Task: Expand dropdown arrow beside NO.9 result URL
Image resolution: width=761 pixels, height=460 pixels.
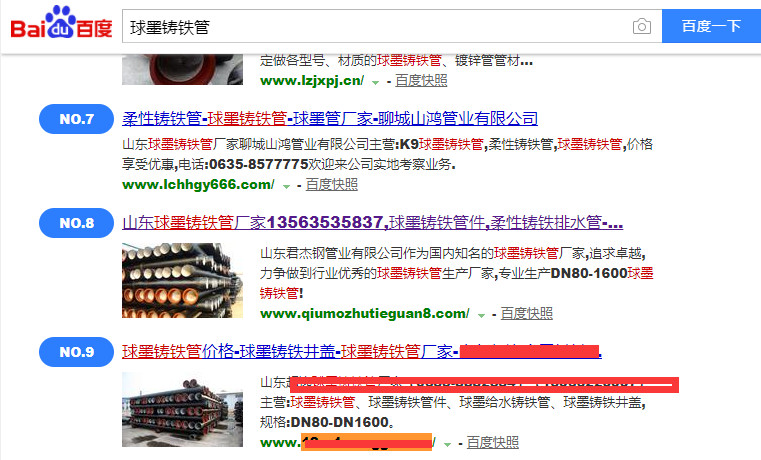Action: point(447,444)
